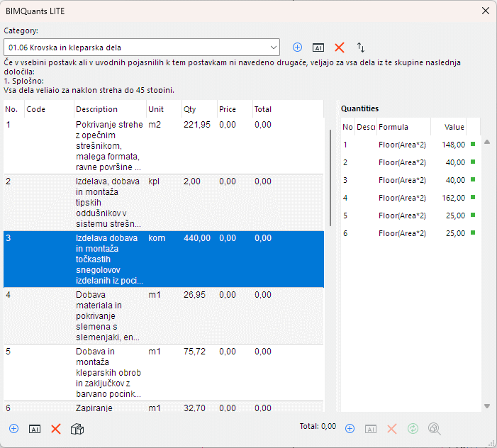The image size is (497, 448).
Task: Click unit kom in row 3
Action: point(157,238)
